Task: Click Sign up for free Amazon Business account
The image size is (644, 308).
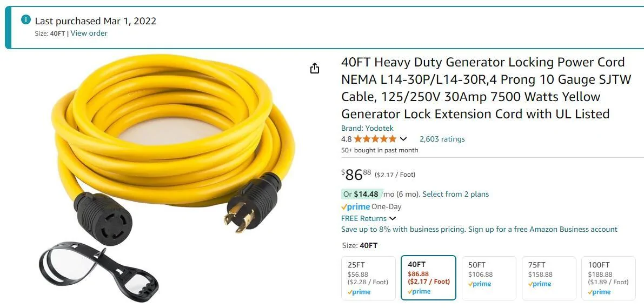Action: pos(542,229)
